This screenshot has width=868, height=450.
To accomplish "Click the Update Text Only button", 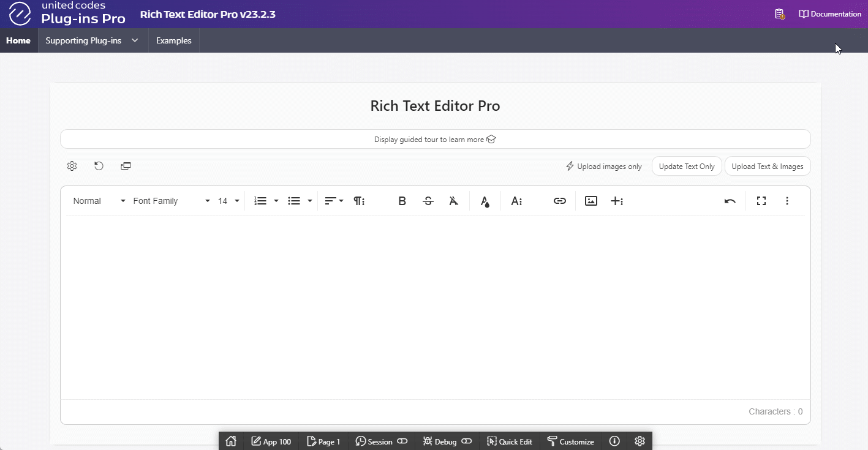I will (687, 167).
